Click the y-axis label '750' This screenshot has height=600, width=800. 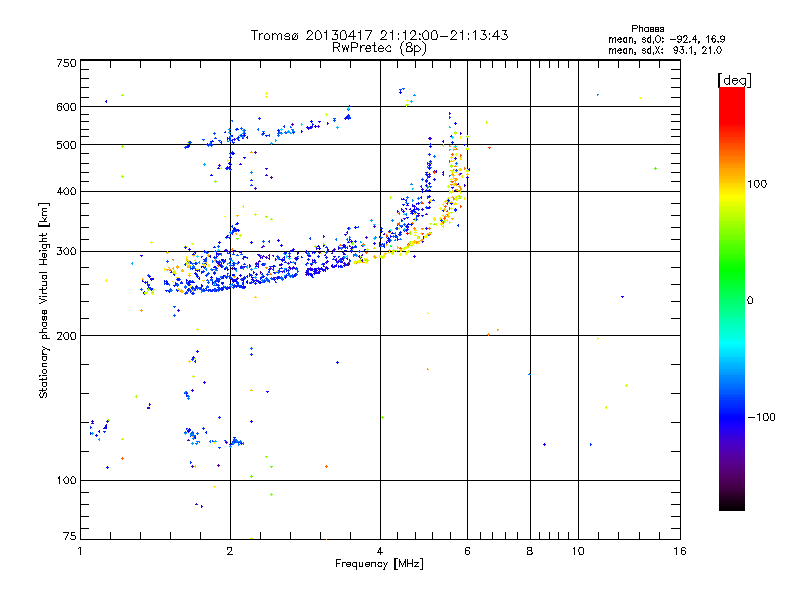pos(66,63)
